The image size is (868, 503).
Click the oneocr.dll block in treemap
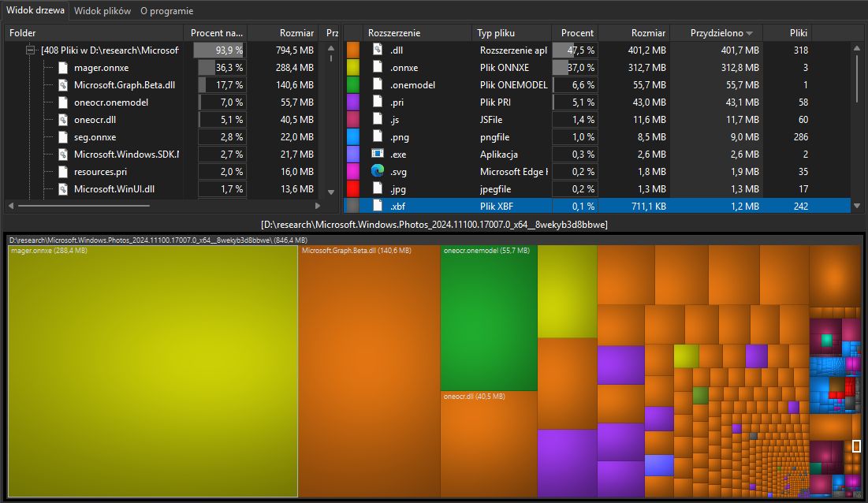tap(489, 445)
